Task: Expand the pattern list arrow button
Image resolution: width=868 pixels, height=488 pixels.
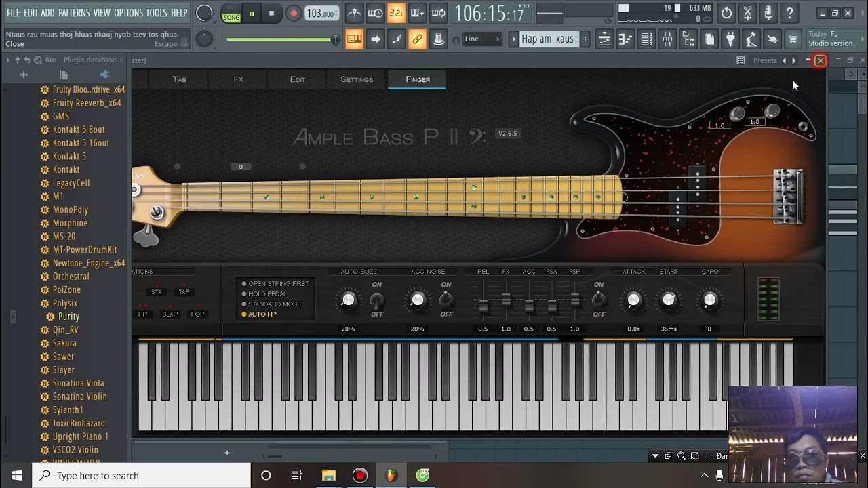Action: pos(514,39)
